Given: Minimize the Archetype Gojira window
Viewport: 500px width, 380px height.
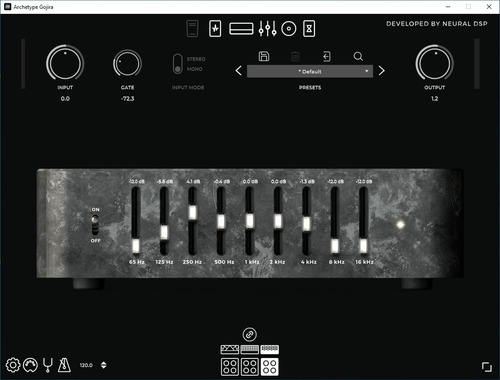Looking at the screenshot, I should pyautogui.click(x=448, y=7).
